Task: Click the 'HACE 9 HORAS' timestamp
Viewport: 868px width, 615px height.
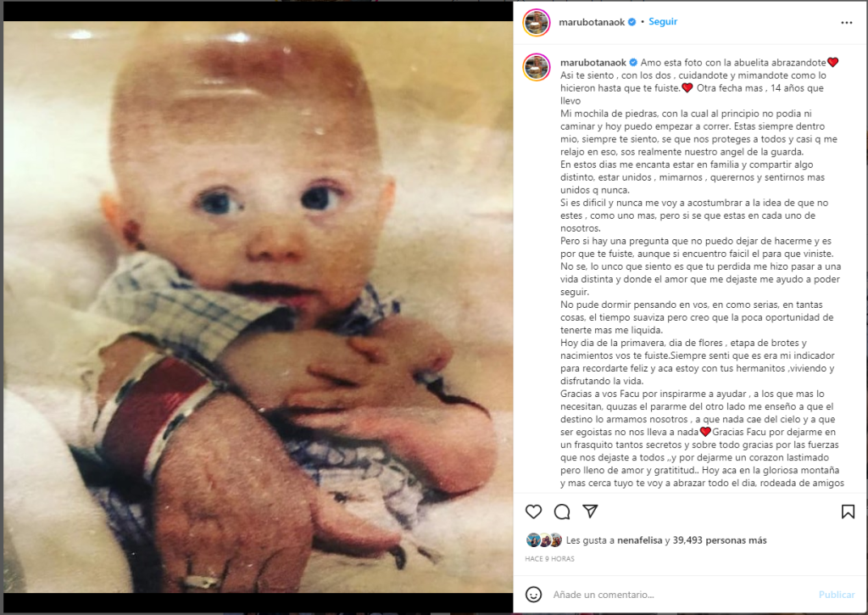Action: (549, 558)
